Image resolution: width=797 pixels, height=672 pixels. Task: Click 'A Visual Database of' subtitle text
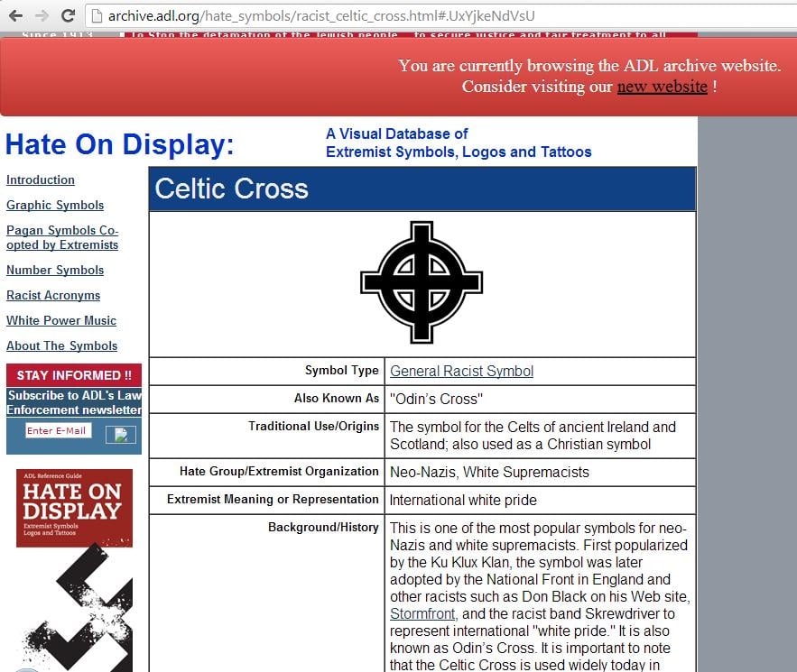coord(396,134)
